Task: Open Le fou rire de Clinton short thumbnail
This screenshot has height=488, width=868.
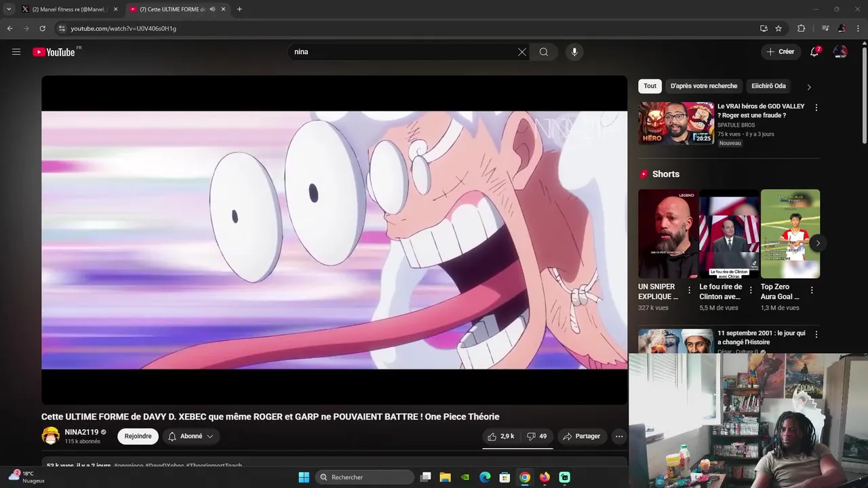Action: click(x=729, y=234)
